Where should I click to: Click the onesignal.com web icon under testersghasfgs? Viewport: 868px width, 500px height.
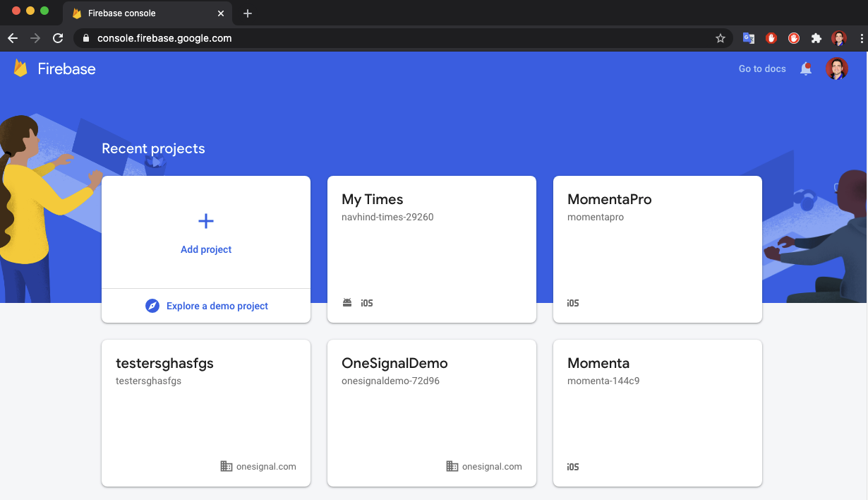[226, 466]
